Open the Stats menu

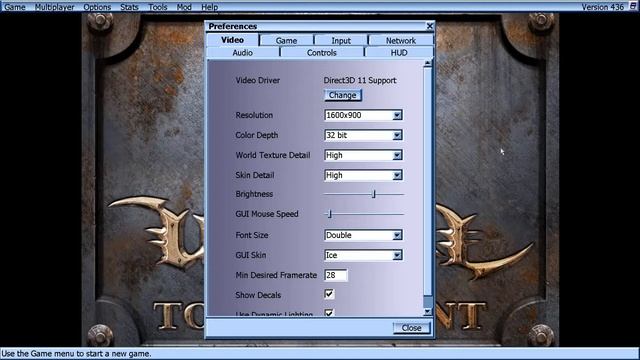pos(129,7)
